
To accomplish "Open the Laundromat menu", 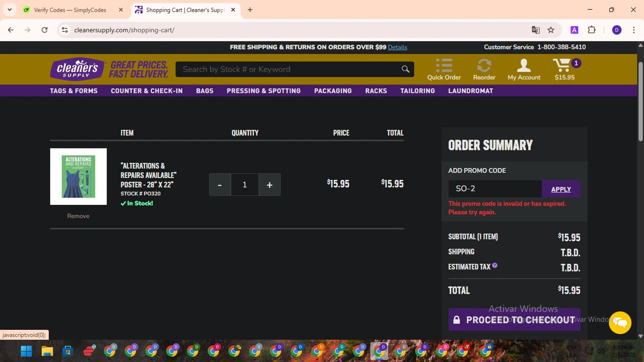I will tap(471, 91).
